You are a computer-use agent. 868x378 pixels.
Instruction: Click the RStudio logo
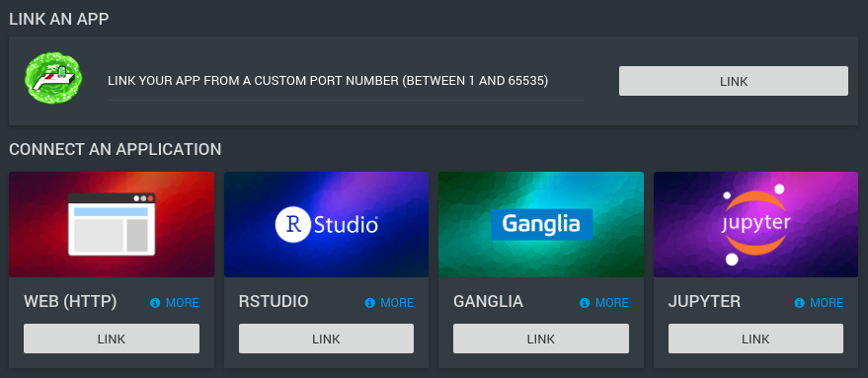pyautogui.click(x=327, y=224)
